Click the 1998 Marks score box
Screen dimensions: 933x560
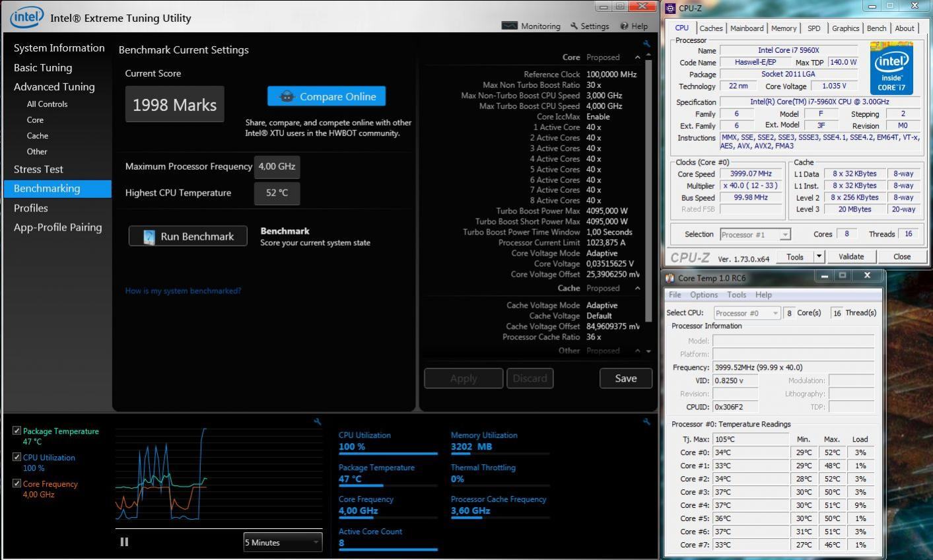175,104
